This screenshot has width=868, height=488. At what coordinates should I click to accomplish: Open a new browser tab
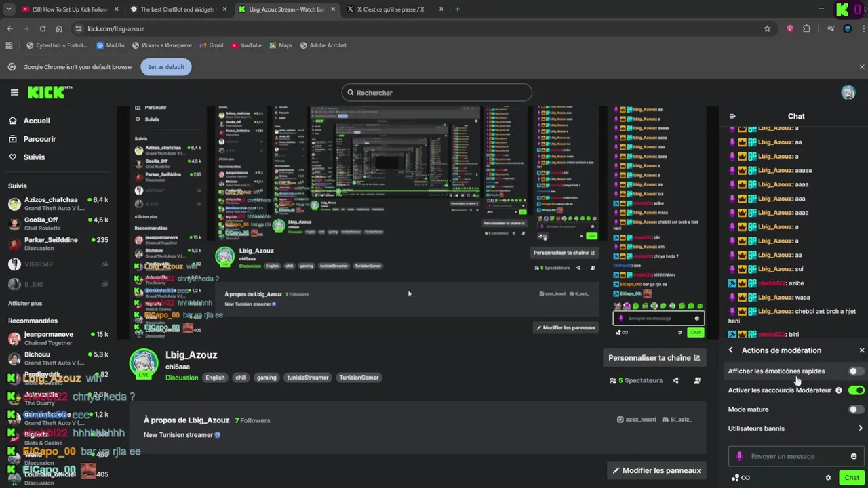pos(458,9)
